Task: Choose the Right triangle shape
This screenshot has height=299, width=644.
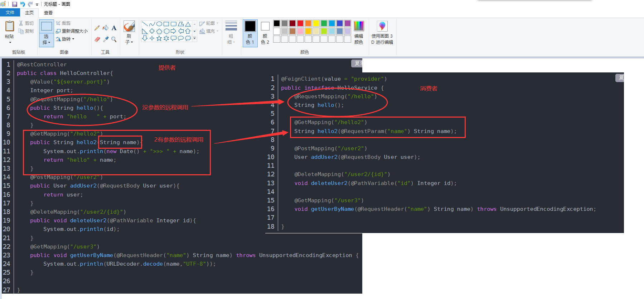Action: click(145, 31)
